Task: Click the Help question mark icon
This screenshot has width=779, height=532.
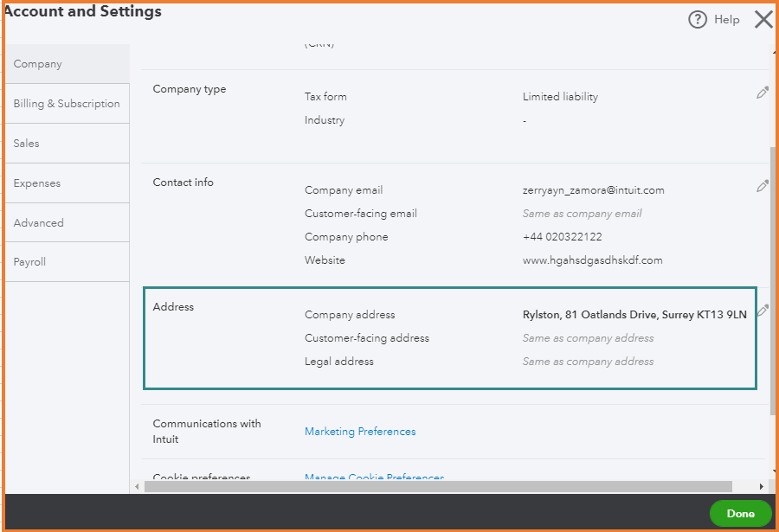Action: [698, 20]
